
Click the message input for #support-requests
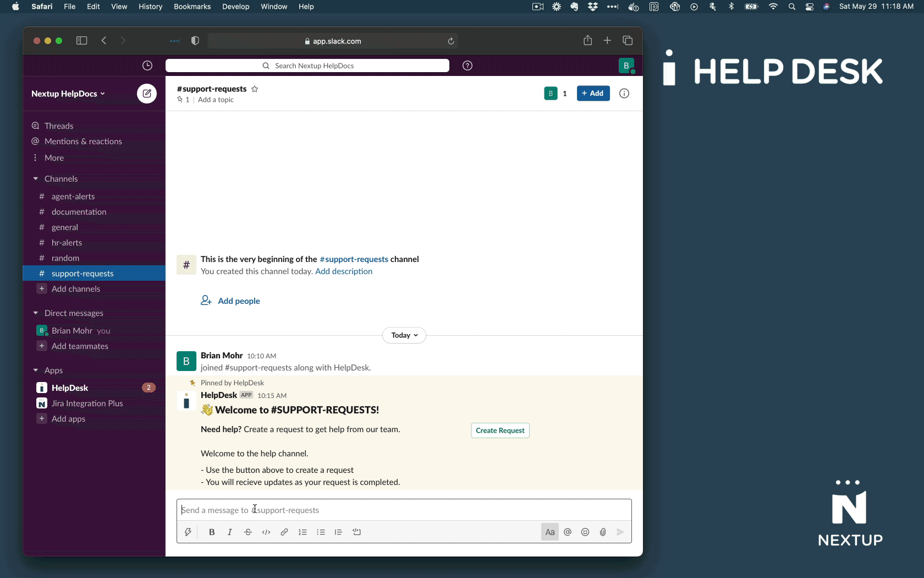click(404, 510)
